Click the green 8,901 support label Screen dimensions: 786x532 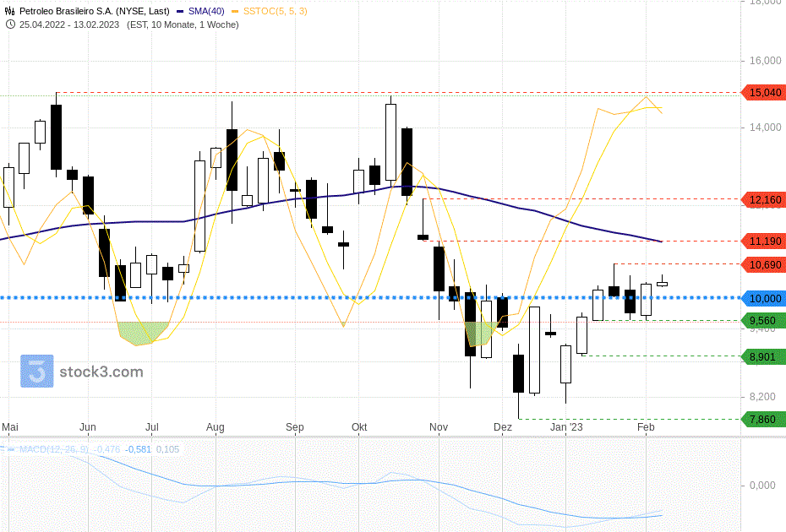coord(763,357)
